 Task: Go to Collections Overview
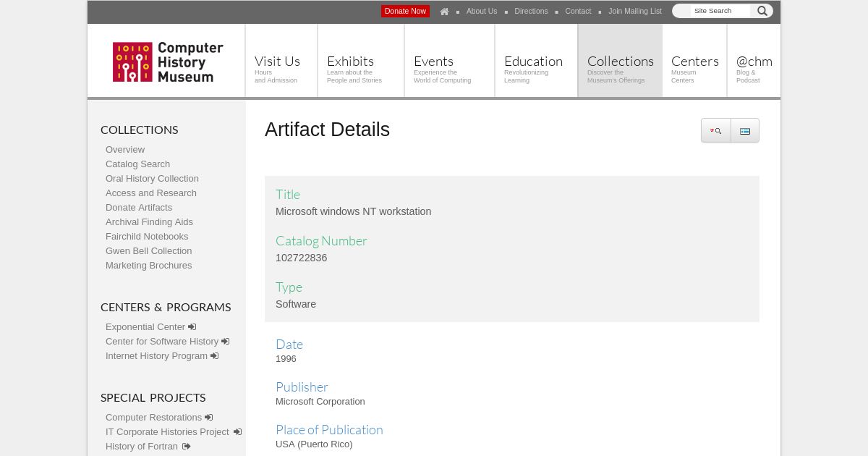pyautogui.click(x=125, y=150)
